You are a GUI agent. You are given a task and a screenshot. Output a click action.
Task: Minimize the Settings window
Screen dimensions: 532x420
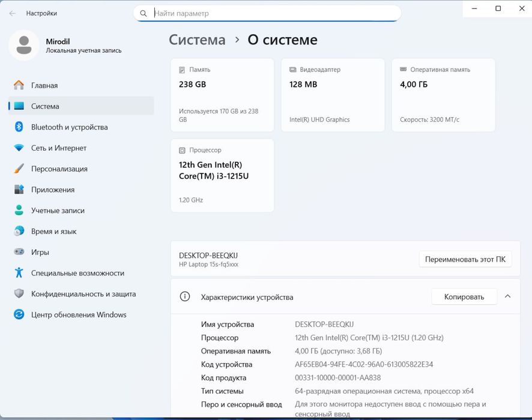[x=474, y=8]
